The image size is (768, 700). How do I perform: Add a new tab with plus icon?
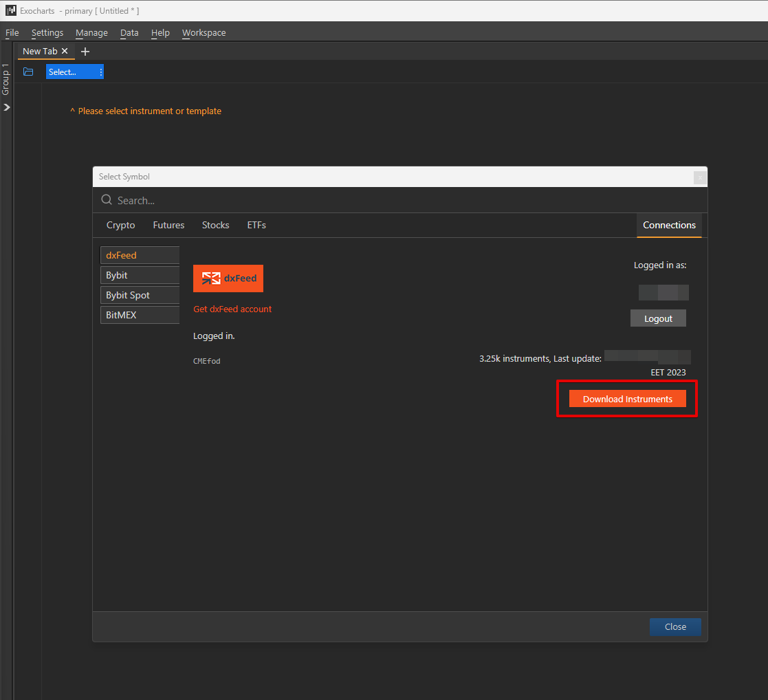click(x=85, y=52)
